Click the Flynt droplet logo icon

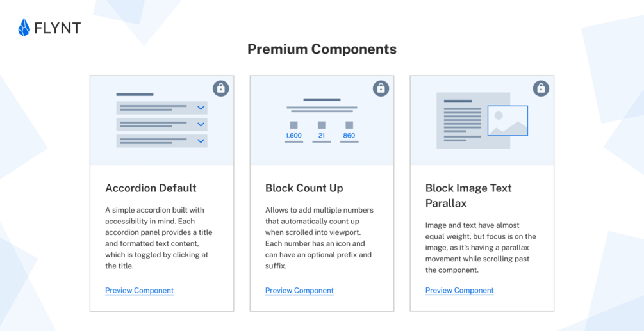tap(24, 28)
